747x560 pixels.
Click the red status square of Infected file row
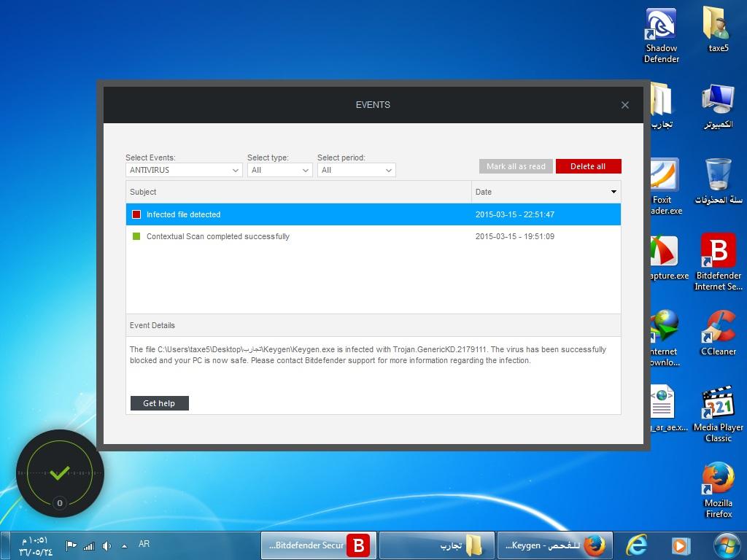[x=136, y=214]
